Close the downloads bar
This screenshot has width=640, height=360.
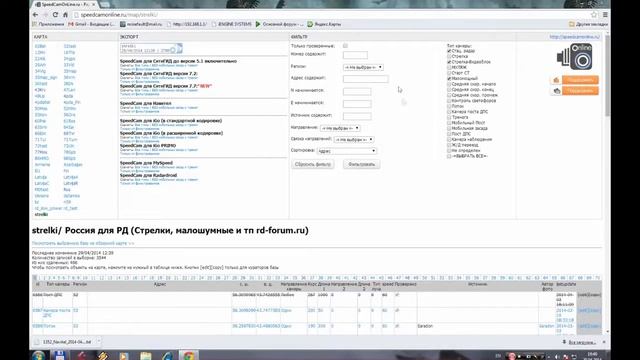(x=604, y=342)
